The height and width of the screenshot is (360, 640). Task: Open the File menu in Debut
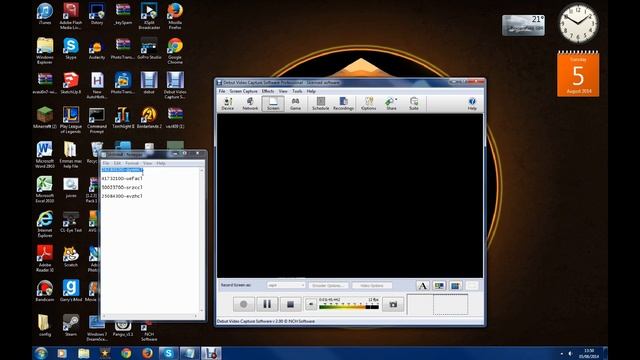point(222,91)
